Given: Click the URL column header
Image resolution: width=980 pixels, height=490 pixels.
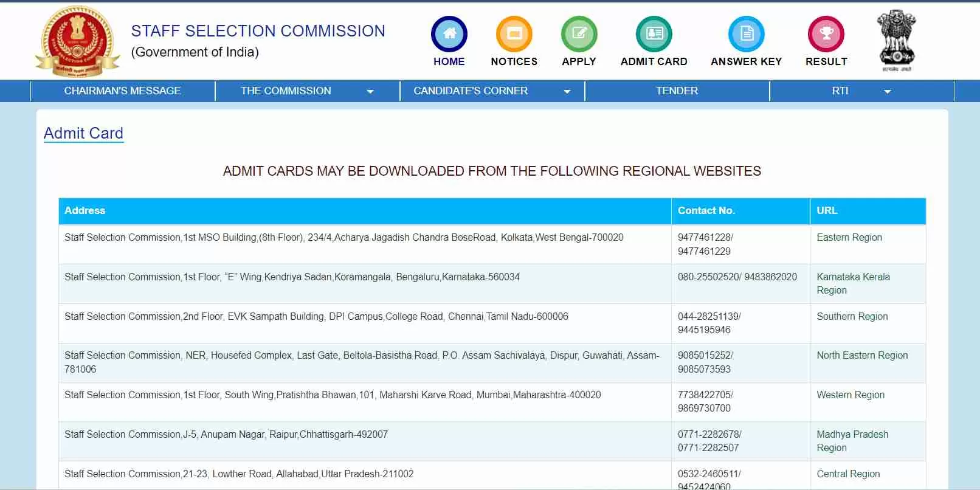Looking at the screenshot, I should [868, 211].
